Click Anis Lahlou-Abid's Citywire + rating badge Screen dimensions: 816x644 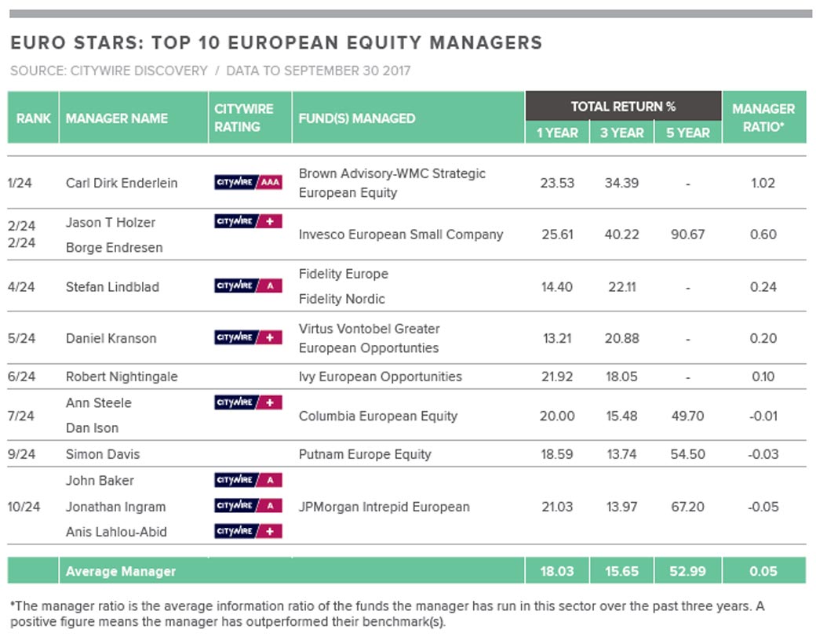pyautogui.click(x=248, y=532)
